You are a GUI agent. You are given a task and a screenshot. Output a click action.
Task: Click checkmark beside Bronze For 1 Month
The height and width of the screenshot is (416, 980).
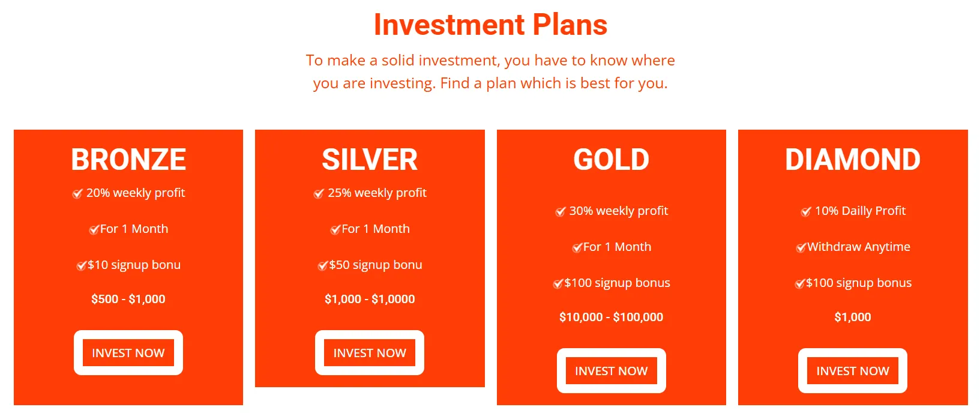tap(94, 229)
